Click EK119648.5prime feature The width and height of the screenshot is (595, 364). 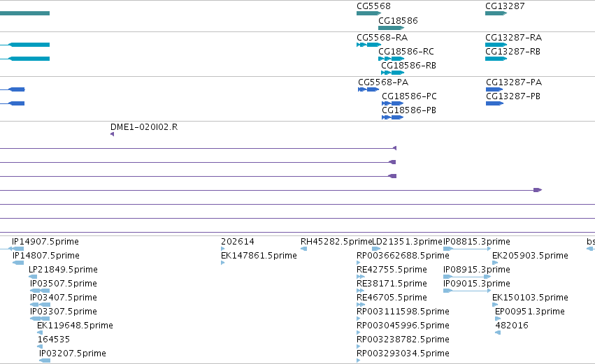40,333
